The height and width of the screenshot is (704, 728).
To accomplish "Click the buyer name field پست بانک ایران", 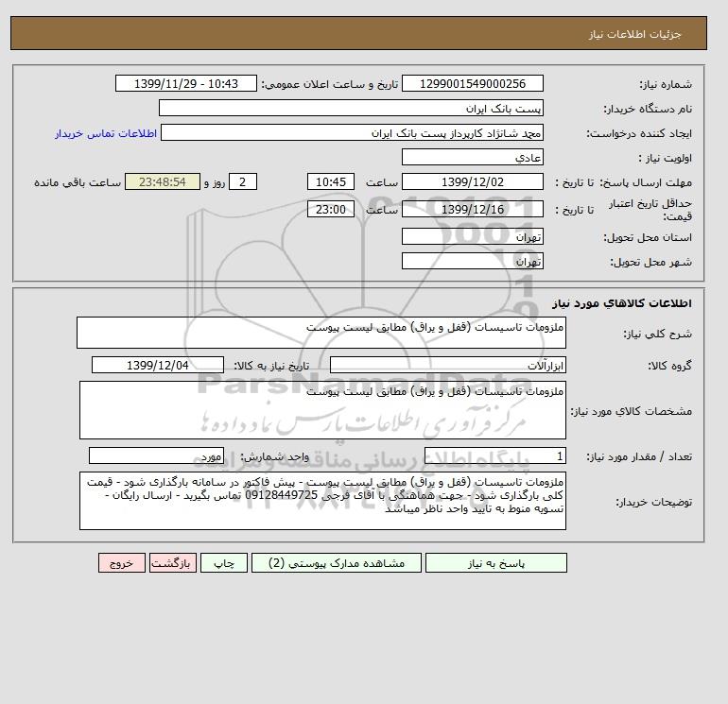I will (351, 108).
